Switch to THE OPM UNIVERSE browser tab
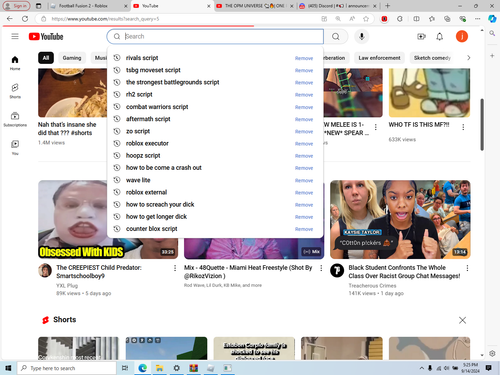The image size is (500, 375). 255,6
